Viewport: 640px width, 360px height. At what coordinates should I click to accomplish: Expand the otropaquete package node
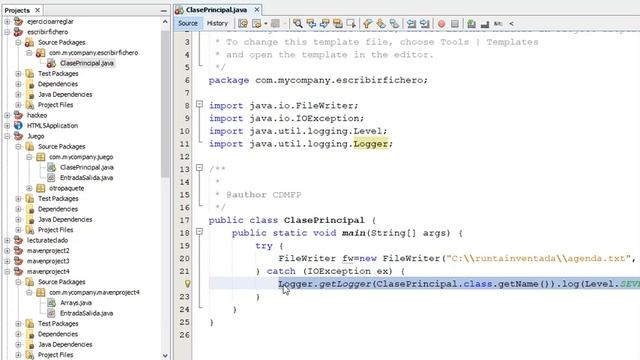coord(29,188)
